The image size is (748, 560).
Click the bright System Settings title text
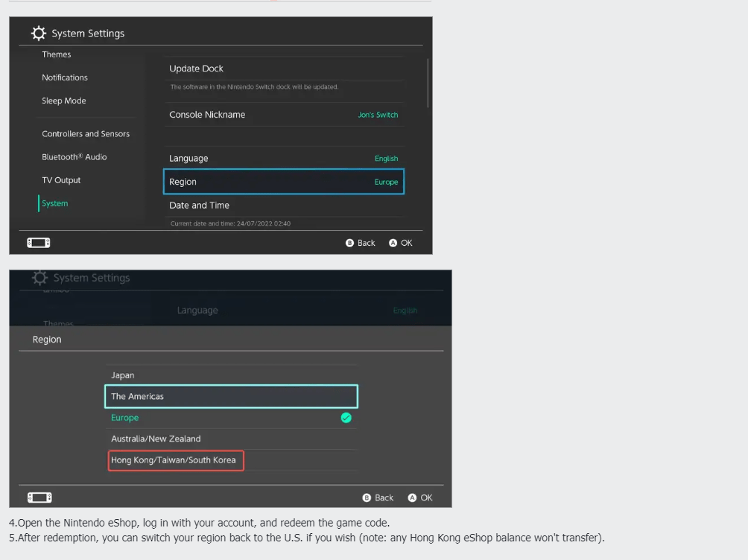pos(88,34)
